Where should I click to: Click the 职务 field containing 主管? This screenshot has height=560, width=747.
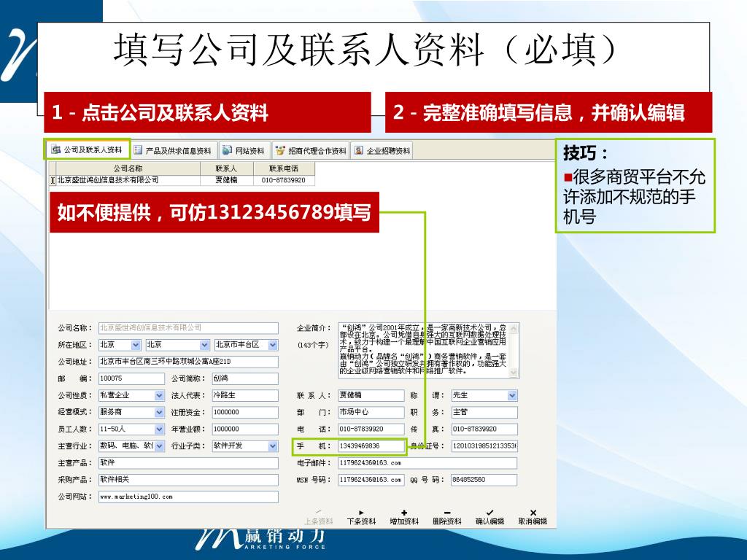pos(484,412)
